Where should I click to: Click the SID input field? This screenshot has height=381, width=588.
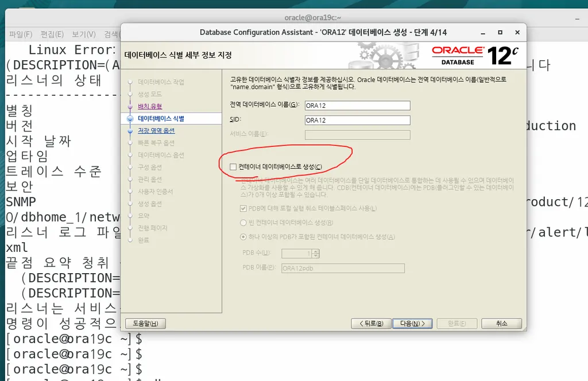pyautogui.click(x=357, y=120)
